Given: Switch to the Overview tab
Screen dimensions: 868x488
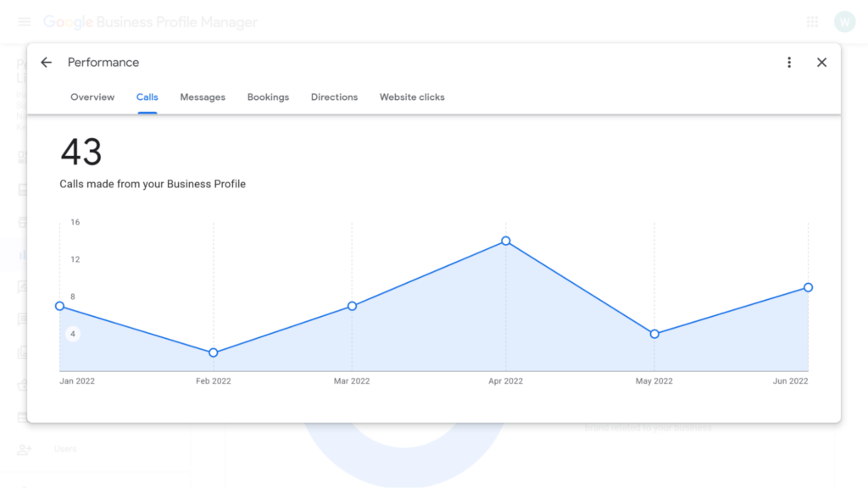Looking at the screenshot, I should coord(92,97).
